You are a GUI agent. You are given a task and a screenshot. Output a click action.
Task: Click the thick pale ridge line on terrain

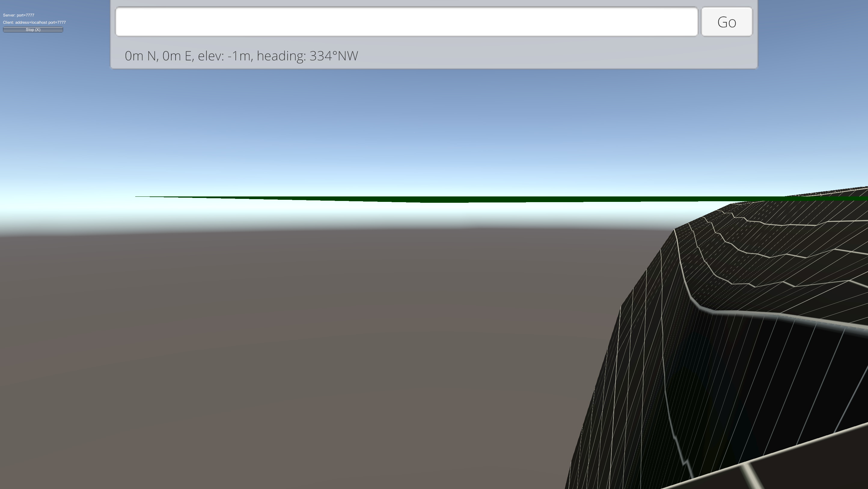tap(775, 314)
